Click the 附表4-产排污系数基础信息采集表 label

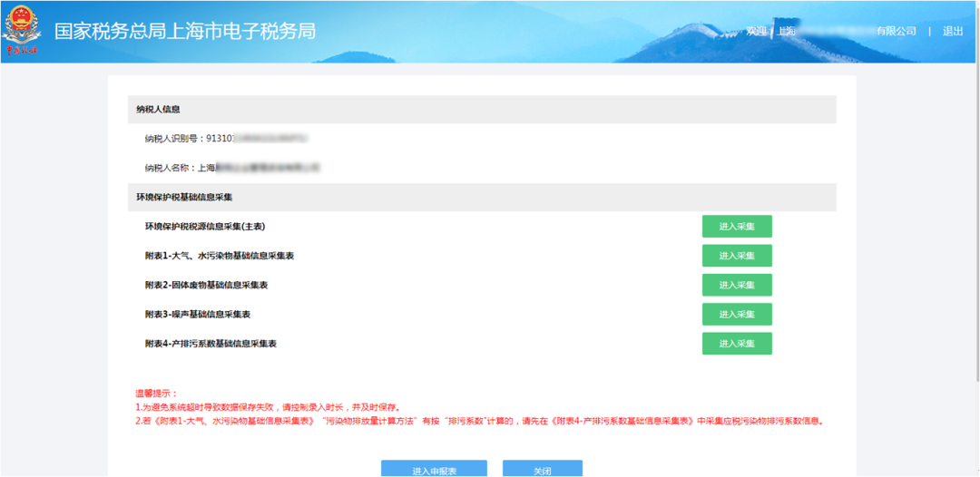211,344
